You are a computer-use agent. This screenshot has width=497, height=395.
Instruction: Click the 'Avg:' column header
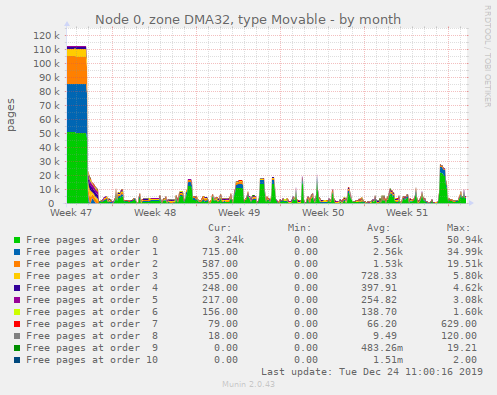[379, 228]
